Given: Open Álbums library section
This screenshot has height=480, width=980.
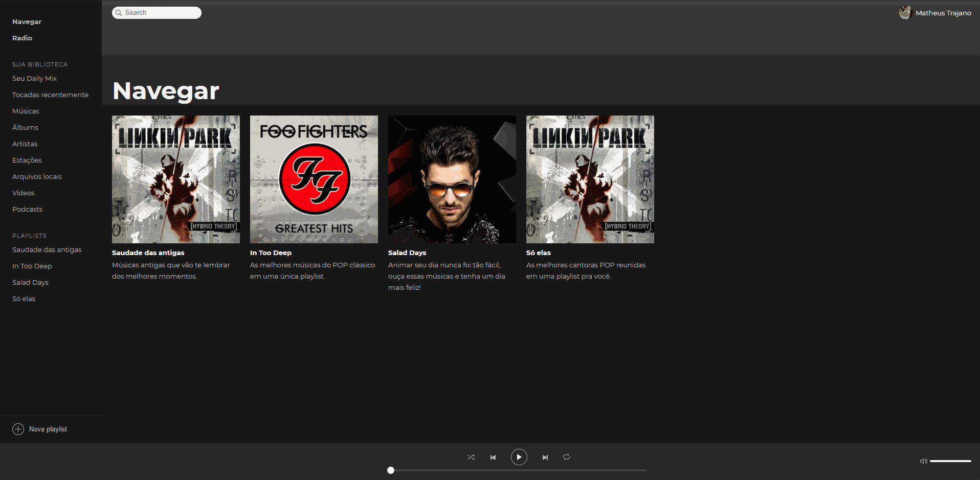Looking at the screenshot, I should [25, 128].
